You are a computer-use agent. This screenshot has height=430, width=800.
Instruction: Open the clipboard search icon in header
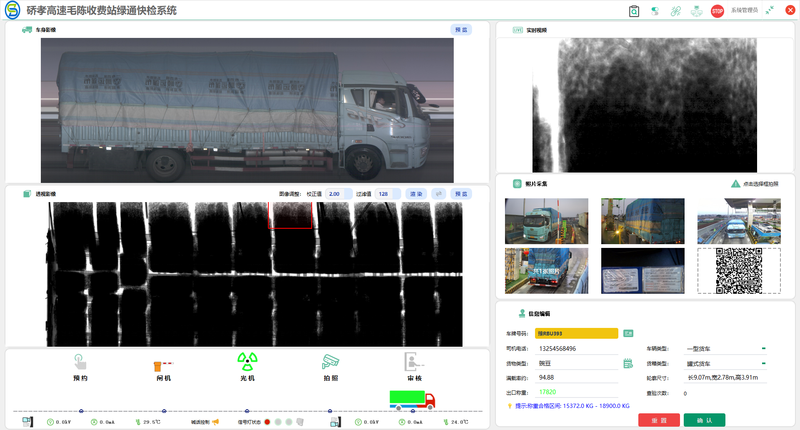click(x=634, y=11)
